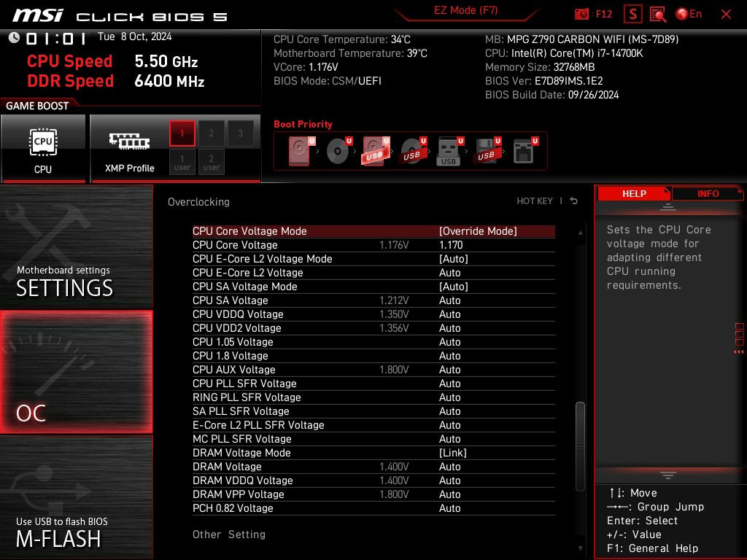The image size is (747, 560).
Task: Click the screenshot camera icon near F12
Action: point(582,13)
